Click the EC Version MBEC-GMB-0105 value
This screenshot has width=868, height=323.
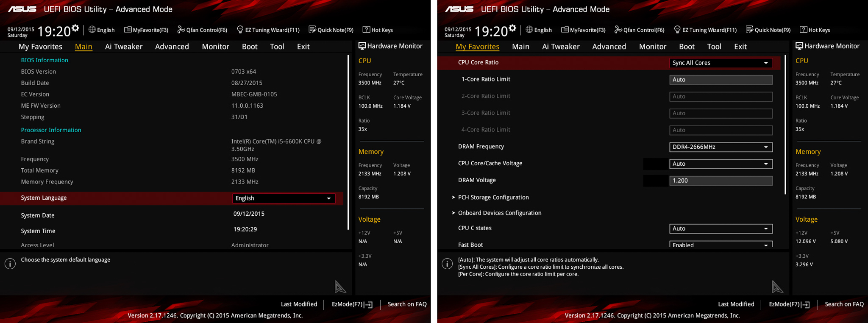pyautogui.click(x=254, y=94)
